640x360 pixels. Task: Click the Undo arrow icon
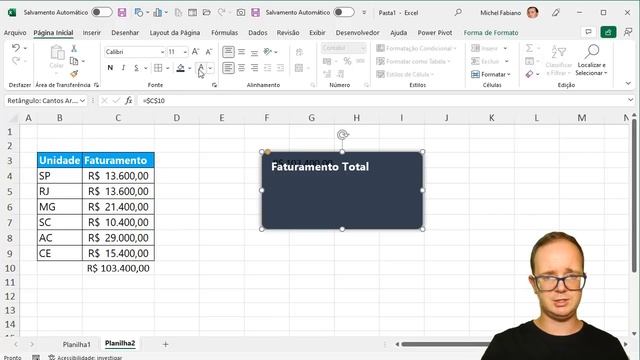[16, 48]
